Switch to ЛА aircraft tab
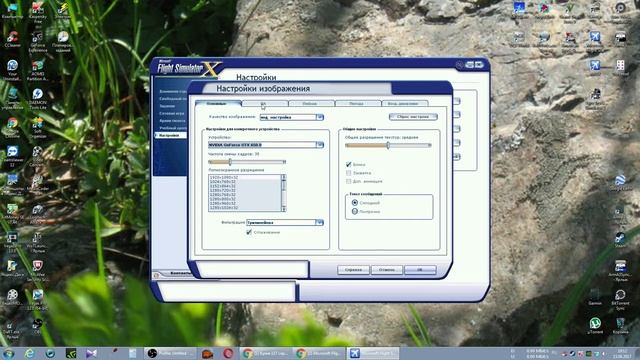Image resolution: width=640 pixels, height=360 pixels. pyautogui.click(x=264, y=104)
